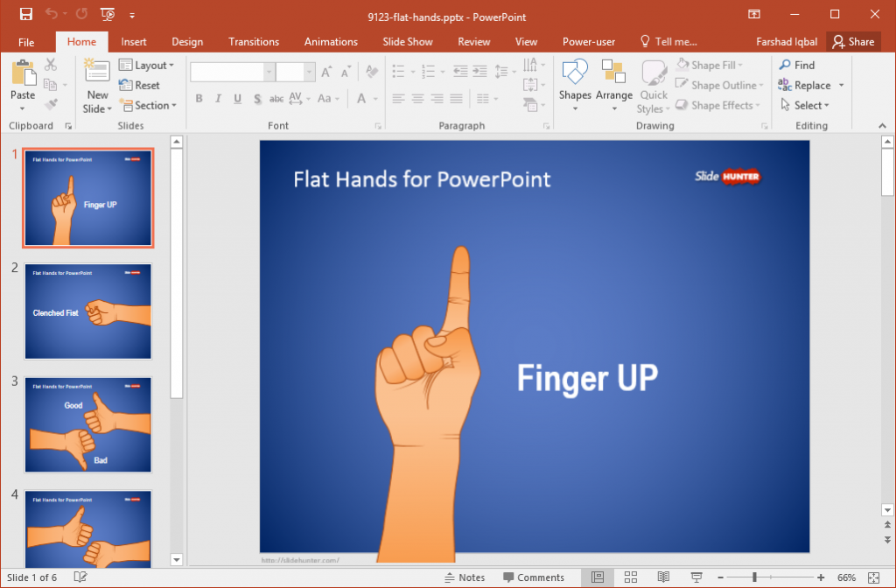
Task: Open the Notes pane
Action: tap(465, 577)
